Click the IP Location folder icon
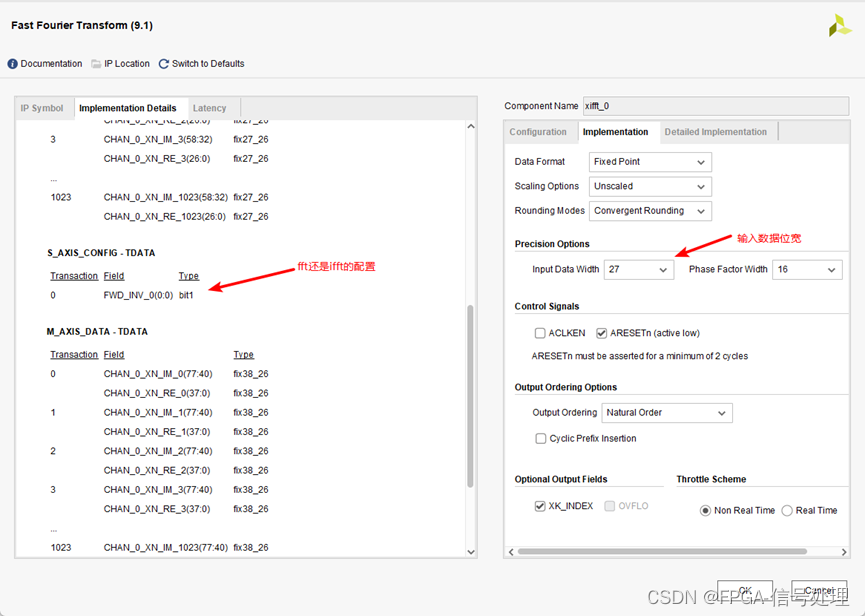The width and height of the screenshot is (865, 616). click(x=96, y=64)
